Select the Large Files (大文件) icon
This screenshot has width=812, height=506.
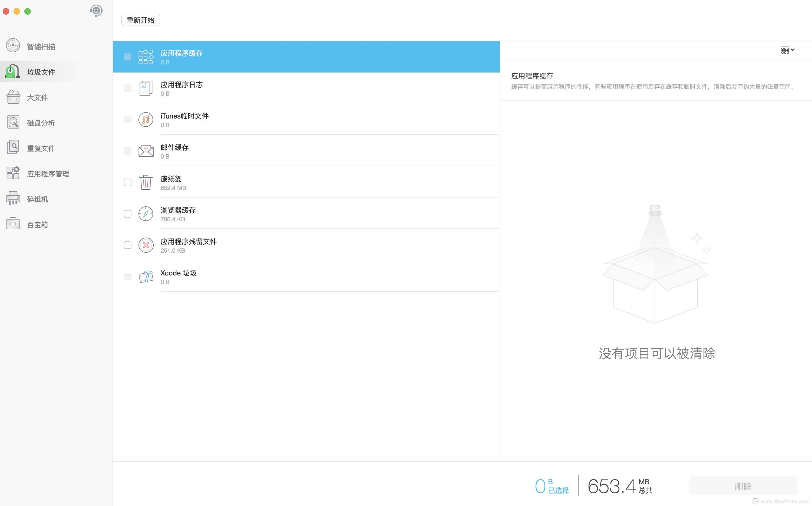(x=13, y=97)
